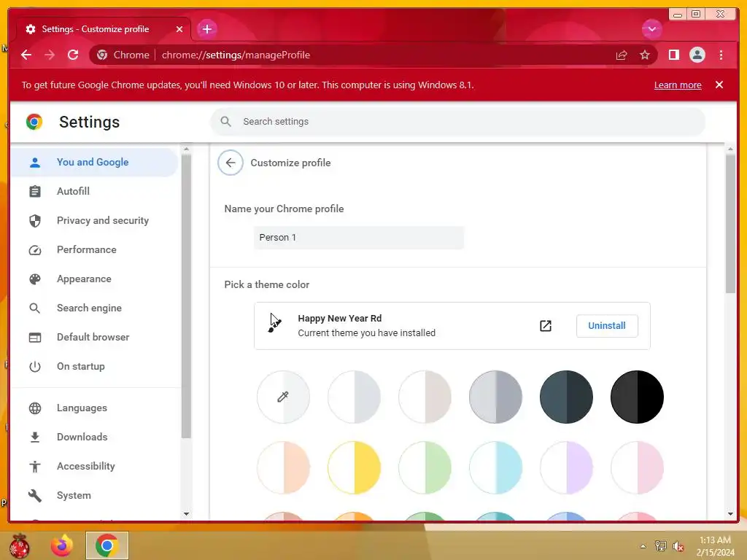Show hidden system tray icons
This screenshot has width=747, height=560.
[x=643, y=546]
